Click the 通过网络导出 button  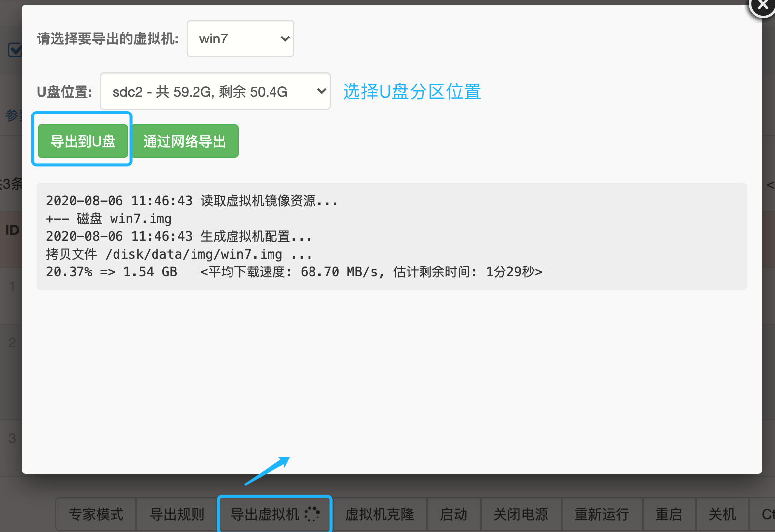click(185, 141)
